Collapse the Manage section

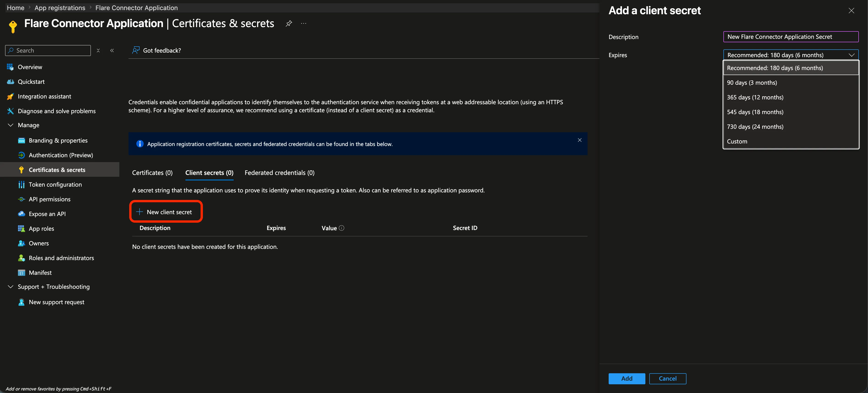[11, 125]
